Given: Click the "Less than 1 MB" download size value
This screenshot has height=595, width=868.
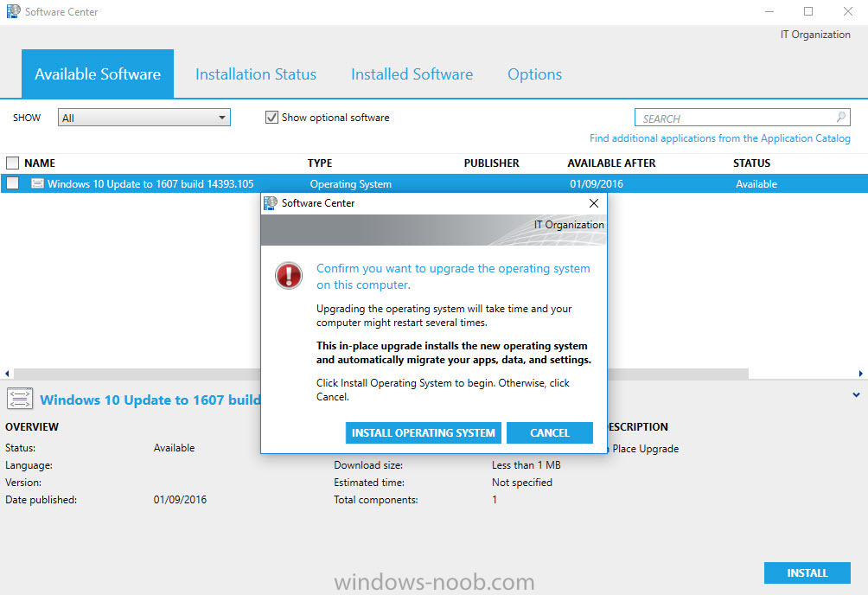Looking at the screenshot, I should 526,465.
